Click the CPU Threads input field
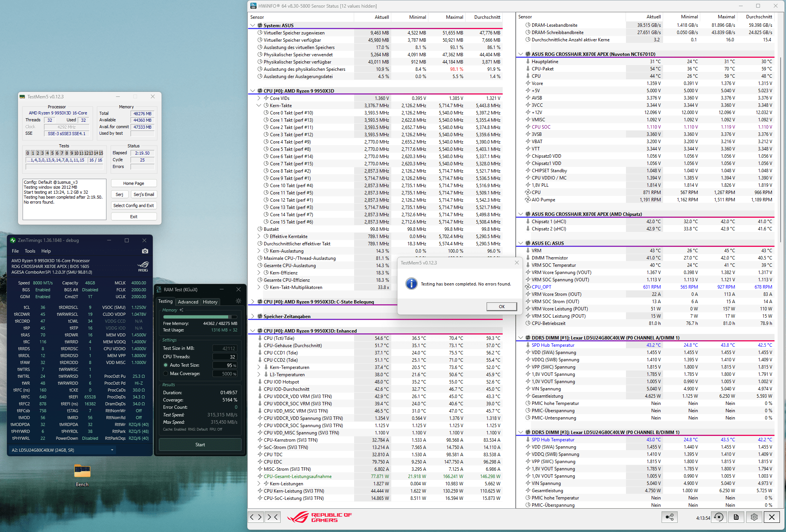786x532 pixels. tap(225, 357)
